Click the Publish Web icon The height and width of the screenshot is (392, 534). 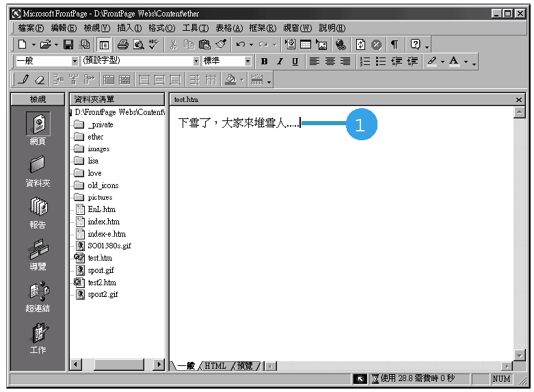(x=84, y=44)
